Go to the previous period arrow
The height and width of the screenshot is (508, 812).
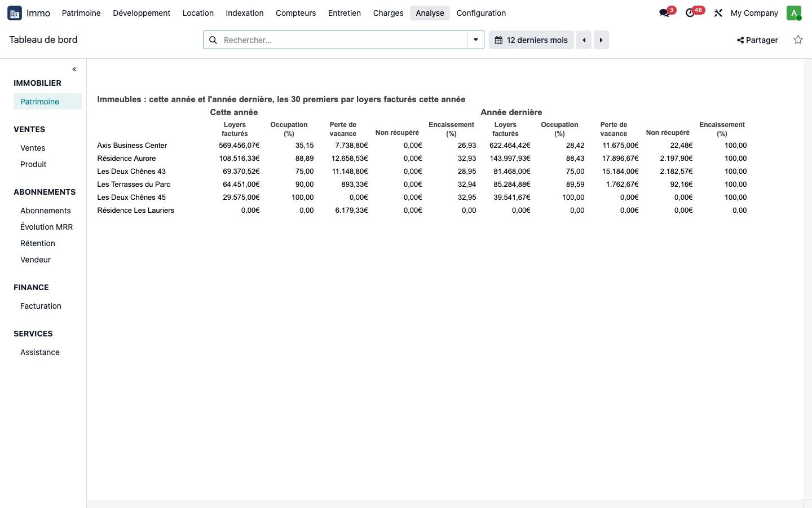pos(584,40)
